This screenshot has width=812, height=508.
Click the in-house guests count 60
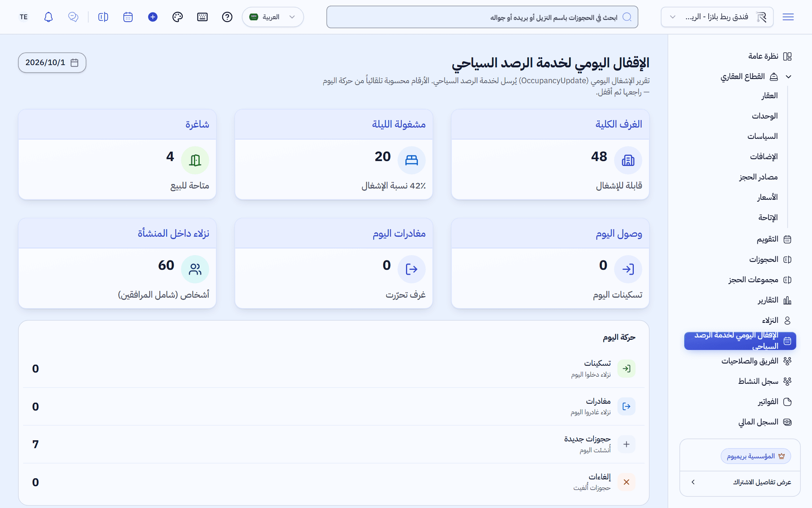166,265
